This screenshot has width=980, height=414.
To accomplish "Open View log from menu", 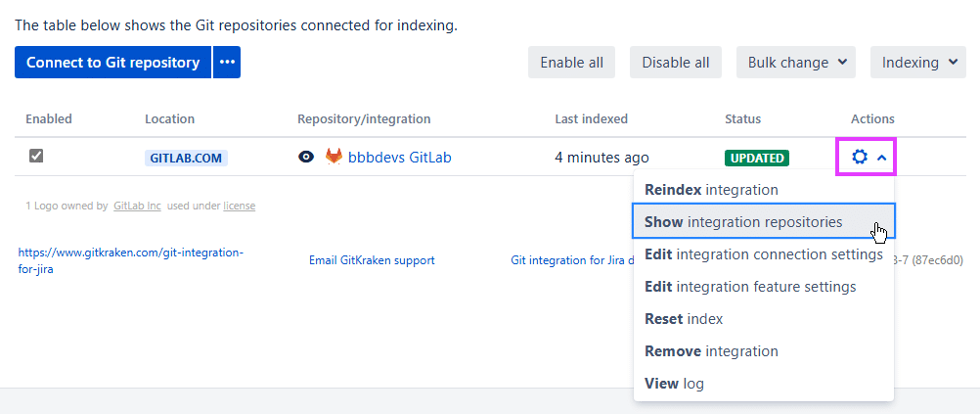I will pos(674,384).
